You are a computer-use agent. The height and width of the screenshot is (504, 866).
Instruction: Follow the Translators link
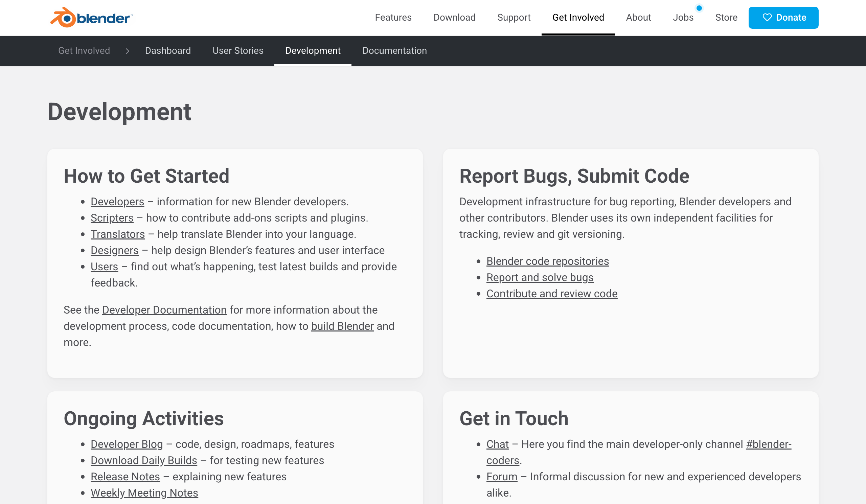click(x=117, y=234)
